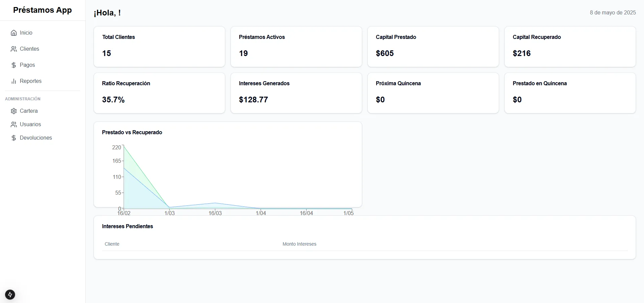This screenshot has height=303, width=644.
Task: Select the Usuarios users icon
Action: [13, 124]
